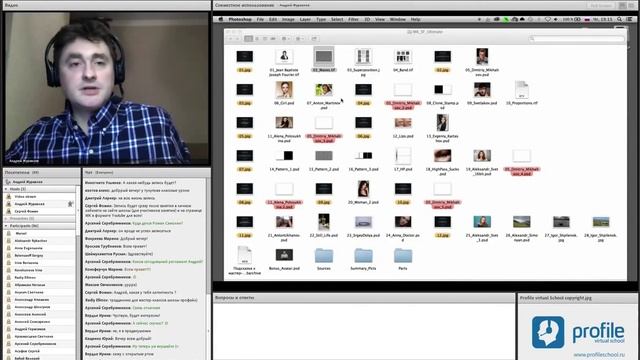Open the Parts folder
640x360 pixels.
coord(403,259)
